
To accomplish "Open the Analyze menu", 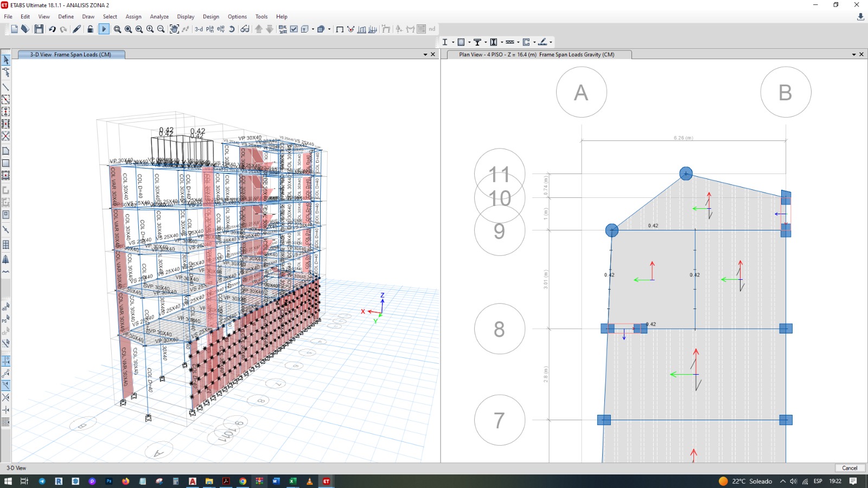I will pyautogui.click(x=159, y=17).
